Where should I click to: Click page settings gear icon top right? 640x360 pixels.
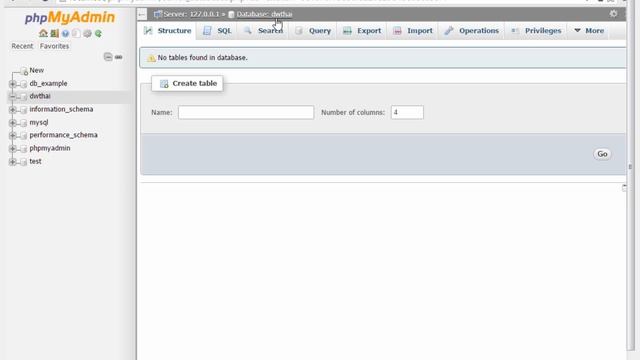[x=613, y=13]
